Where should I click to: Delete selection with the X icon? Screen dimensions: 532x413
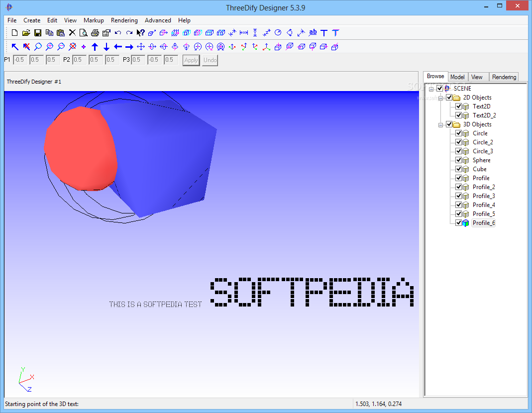(72, 33)
